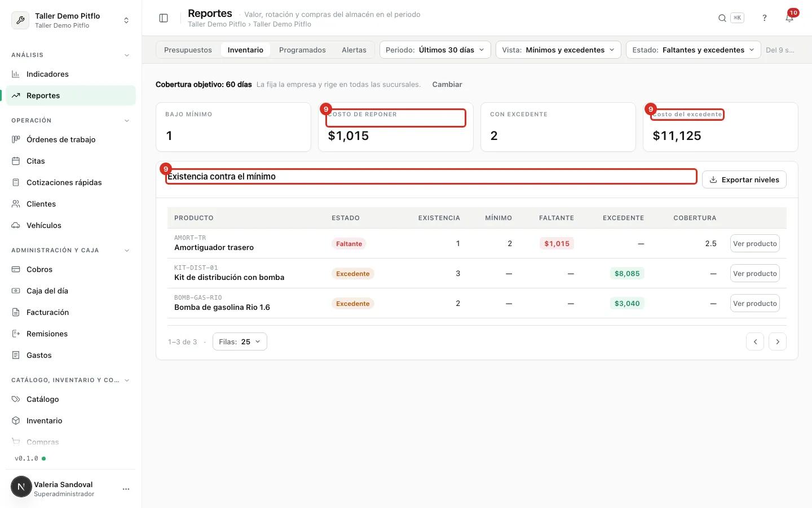Click Exportar niveles button
Viewport: 812px width, 508px height.
click(x=744, y=179)
